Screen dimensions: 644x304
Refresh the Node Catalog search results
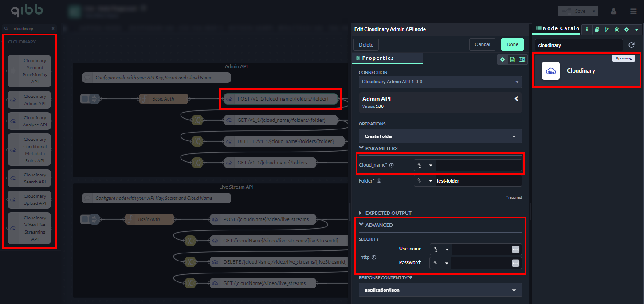tap(632, 45)
